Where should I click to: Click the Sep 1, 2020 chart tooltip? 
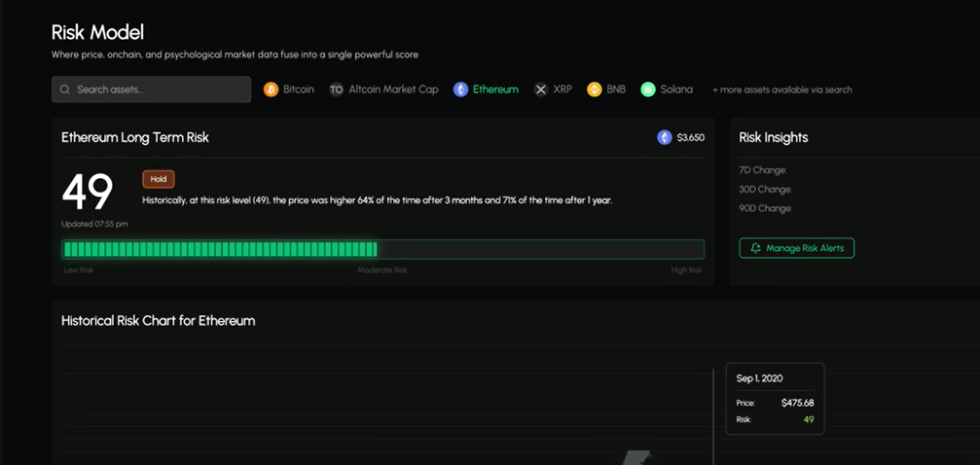(776, 398)
